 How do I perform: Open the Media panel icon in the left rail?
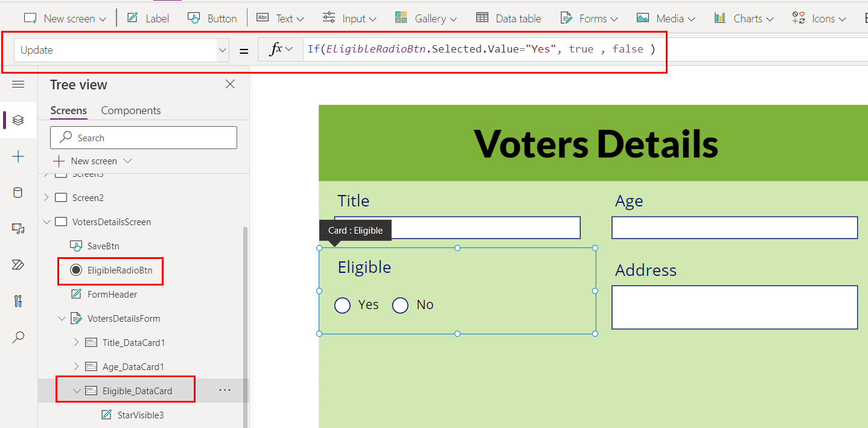point(18,228)
